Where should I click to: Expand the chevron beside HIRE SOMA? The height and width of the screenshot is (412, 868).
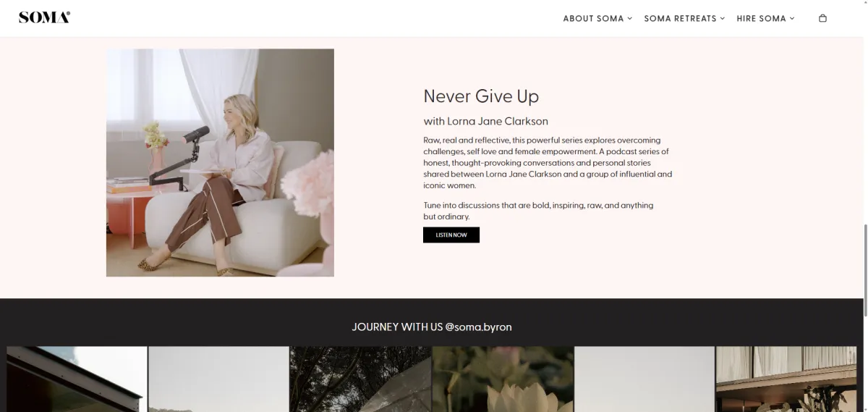792,18
